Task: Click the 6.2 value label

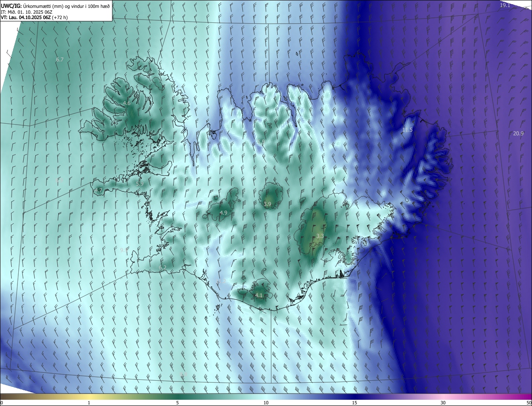Action: [163, 267]
